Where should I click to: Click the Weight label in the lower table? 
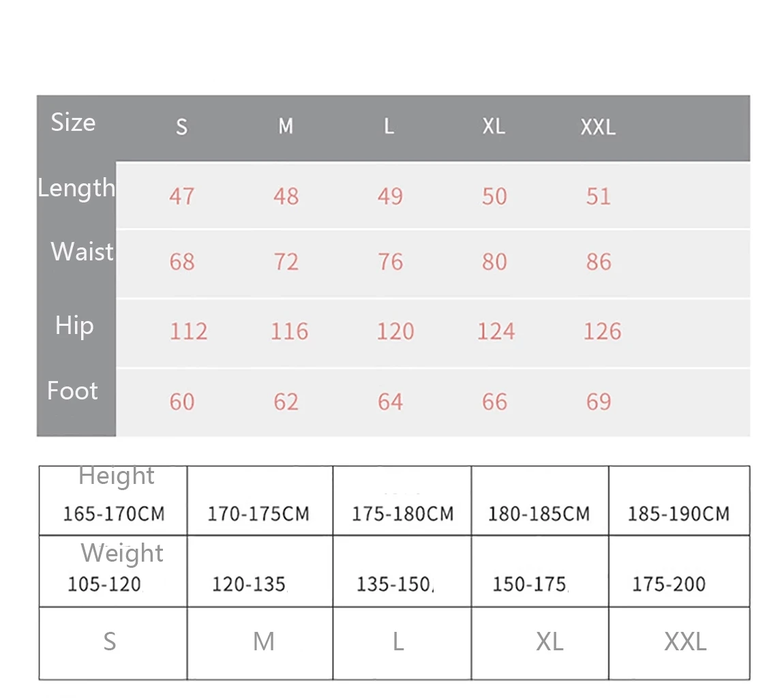tap(122, 553)
